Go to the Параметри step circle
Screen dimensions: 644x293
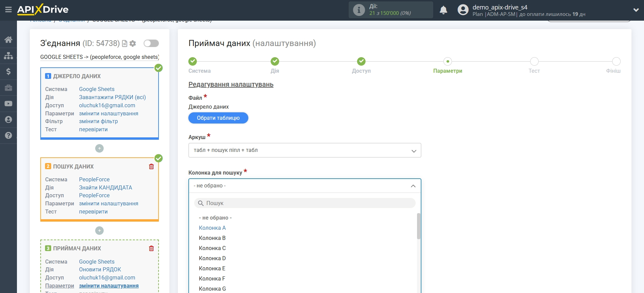pyautogui.click(x=448, y=61)
